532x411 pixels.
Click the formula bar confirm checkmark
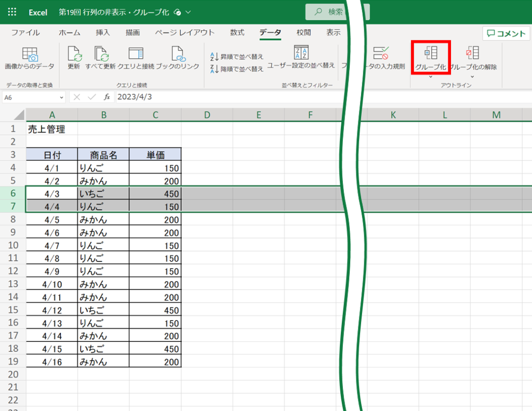91,97
